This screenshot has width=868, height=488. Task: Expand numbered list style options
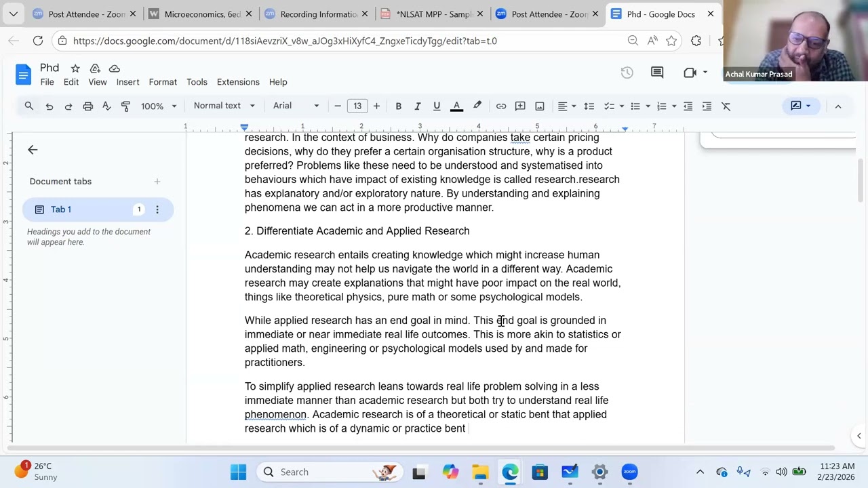point(674,106)
